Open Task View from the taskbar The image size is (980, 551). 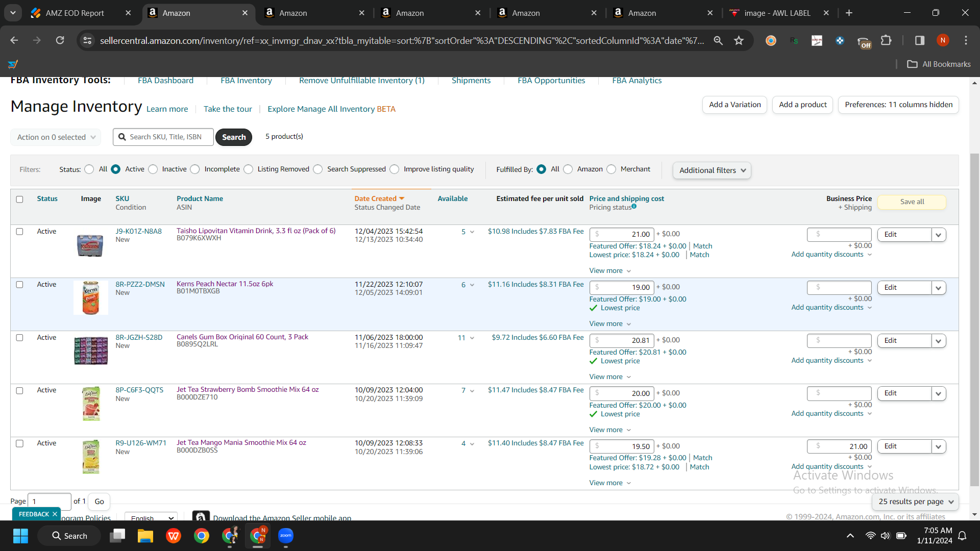click(117, 536)
